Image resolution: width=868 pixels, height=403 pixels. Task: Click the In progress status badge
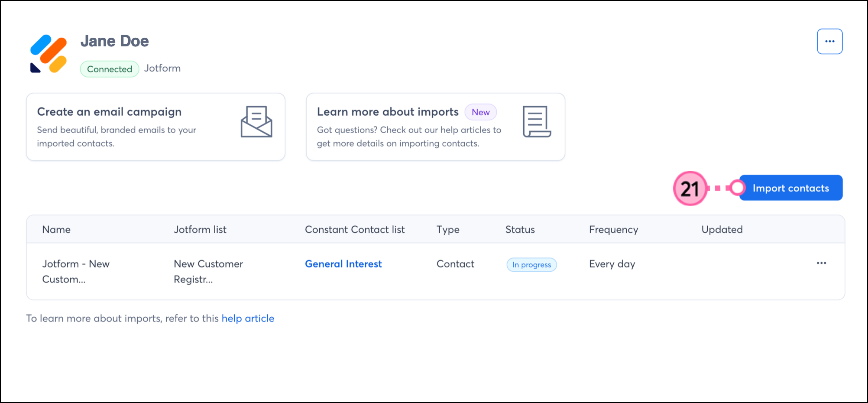click(x=531, y=265)
